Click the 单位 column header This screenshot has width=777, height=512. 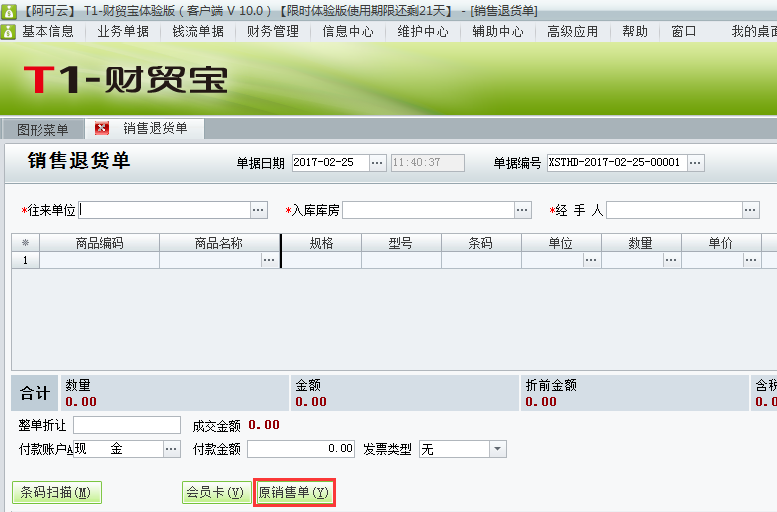[x=561, y=243]
